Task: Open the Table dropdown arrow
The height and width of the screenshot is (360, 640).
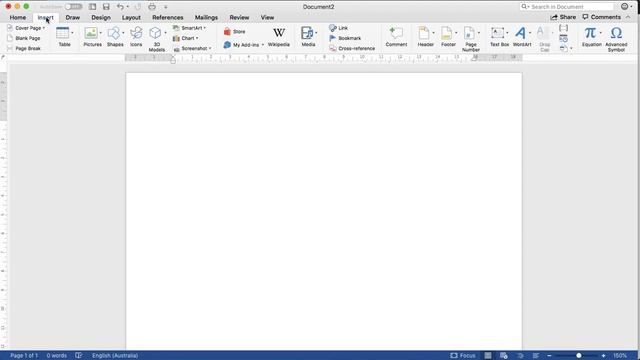Action: point(72,33)
